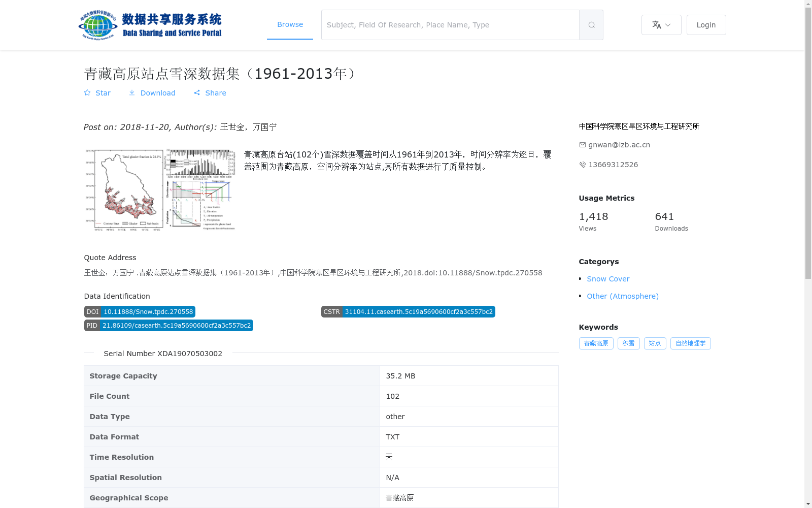The width and height of the screenshot is (812, 508).
Task: Click the Login button
Action: [706, 25]
